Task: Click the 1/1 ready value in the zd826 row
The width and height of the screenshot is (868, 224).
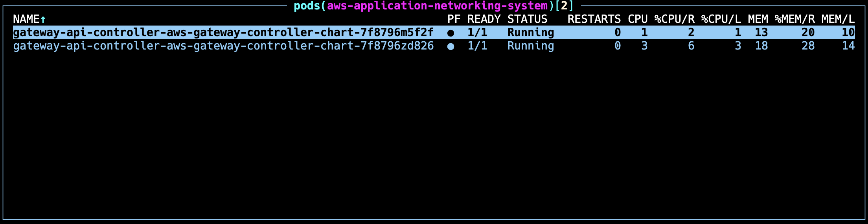Action: coord(477,46)
